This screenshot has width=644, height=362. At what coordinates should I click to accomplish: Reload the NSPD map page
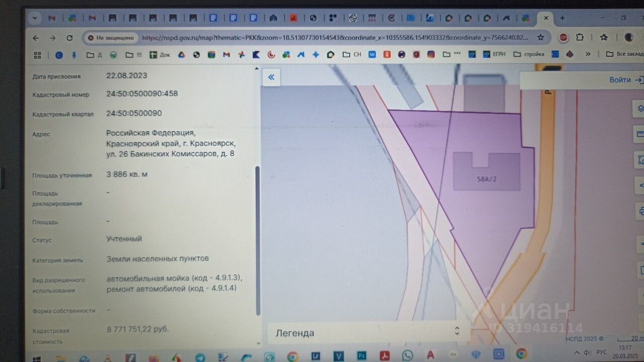[x=69, y=38]
